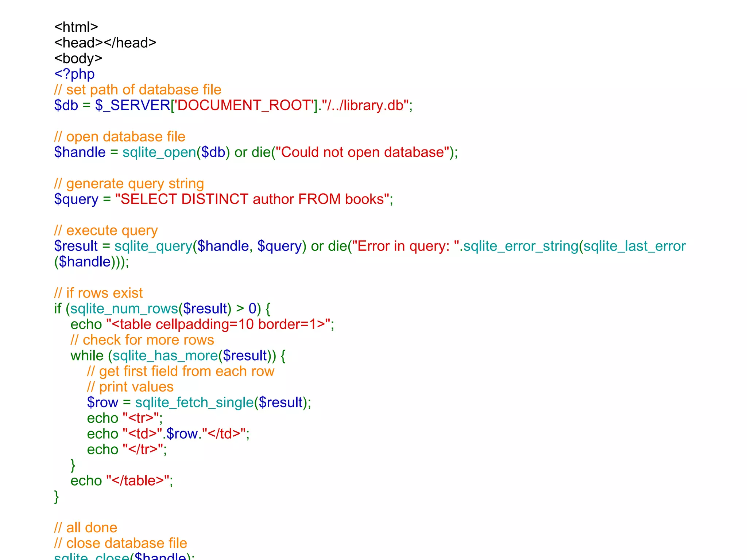Click the echo "<td>".$row line

(168, 434)
